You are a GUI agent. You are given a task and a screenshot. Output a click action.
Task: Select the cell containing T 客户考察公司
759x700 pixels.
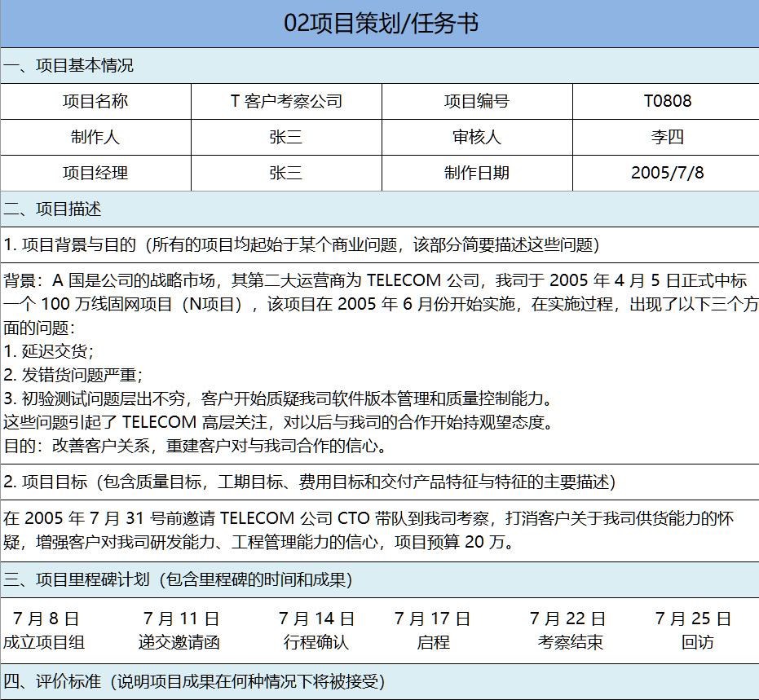pyautogui.click(x=285, y=101)
